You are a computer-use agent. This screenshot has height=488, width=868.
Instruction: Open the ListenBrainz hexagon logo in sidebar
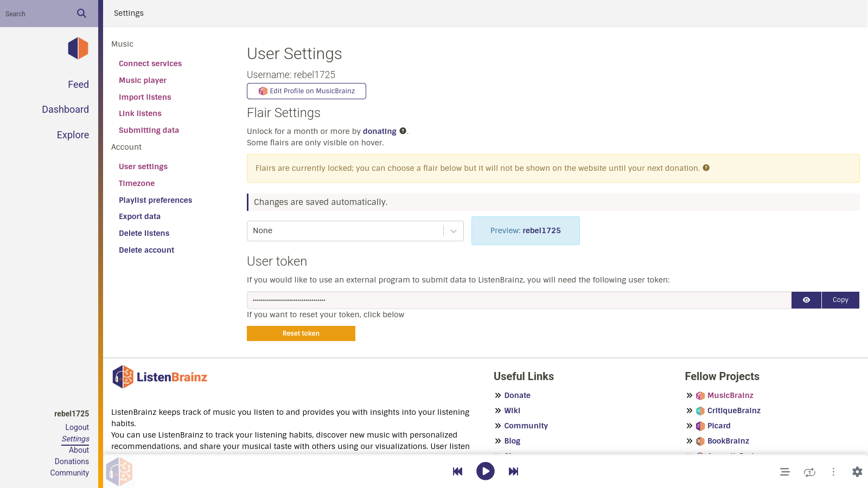point(78,48)
